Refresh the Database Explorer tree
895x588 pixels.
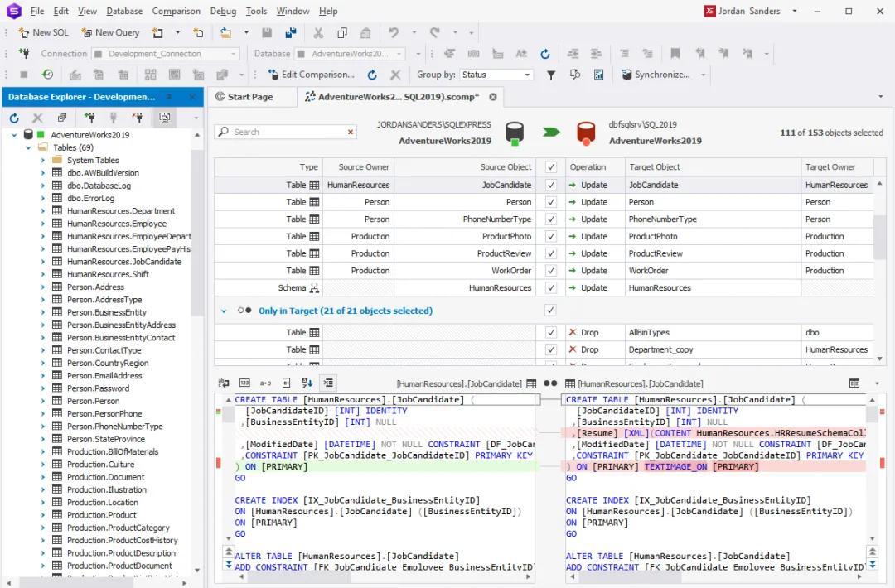click(x=14, y=118)
